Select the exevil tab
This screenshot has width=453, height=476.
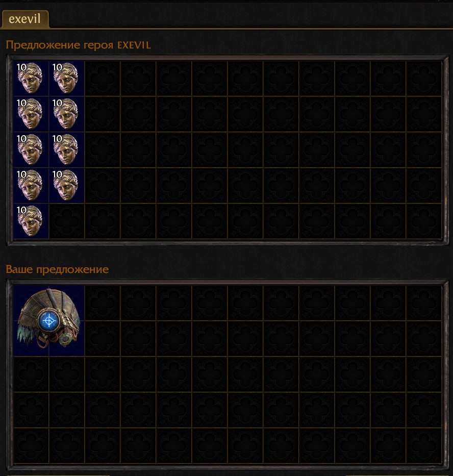point(25,19)
